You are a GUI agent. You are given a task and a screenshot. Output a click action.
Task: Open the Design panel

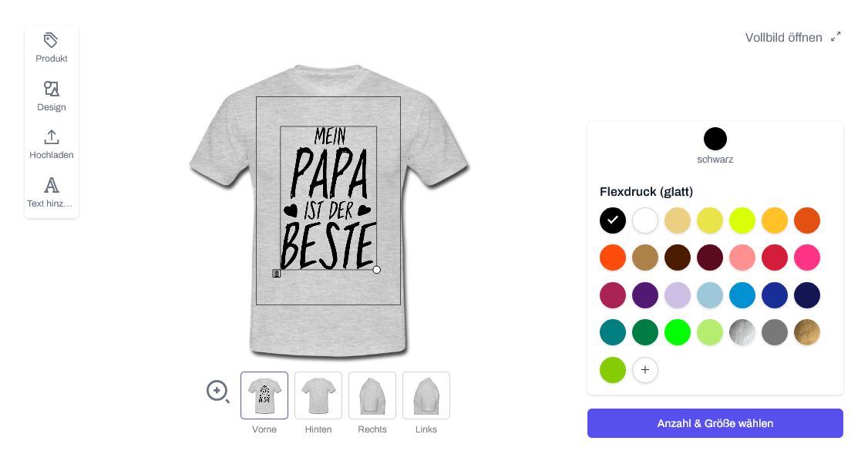(x=52, y=96)
